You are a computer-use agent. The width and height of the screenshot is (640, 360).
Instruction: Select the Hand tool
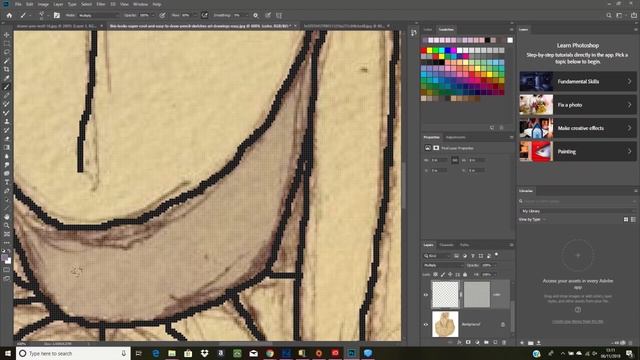point(7,217)
